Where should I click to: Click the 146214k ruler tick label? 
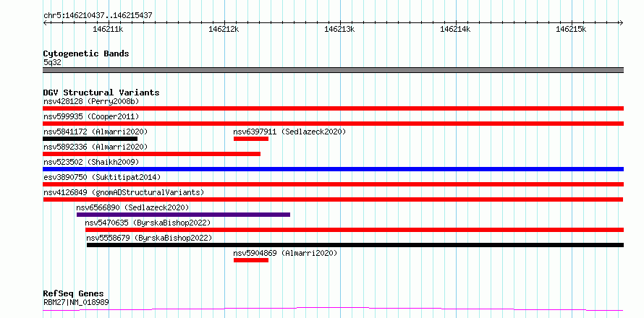click(455, 29)
